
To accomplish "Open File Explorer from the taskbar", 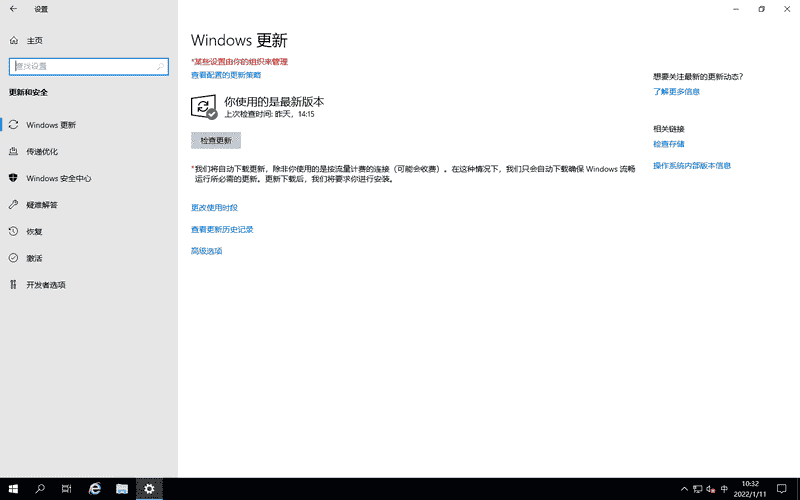I will (122, 489).
